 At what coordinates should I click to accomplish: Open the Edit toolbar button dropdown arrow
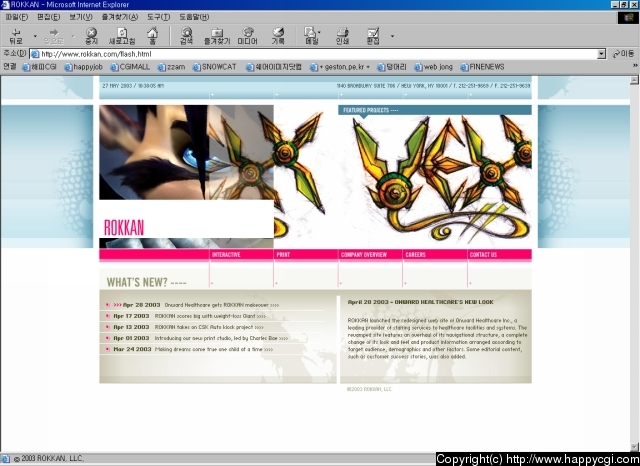point(392,36)
